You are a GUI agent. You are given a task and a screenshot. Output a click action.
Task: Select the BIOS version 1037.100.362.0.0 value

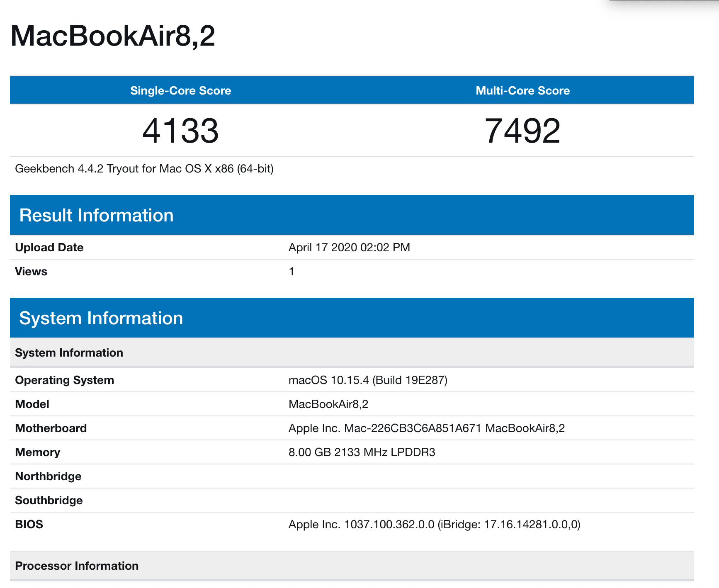click(x=435, y=525)
